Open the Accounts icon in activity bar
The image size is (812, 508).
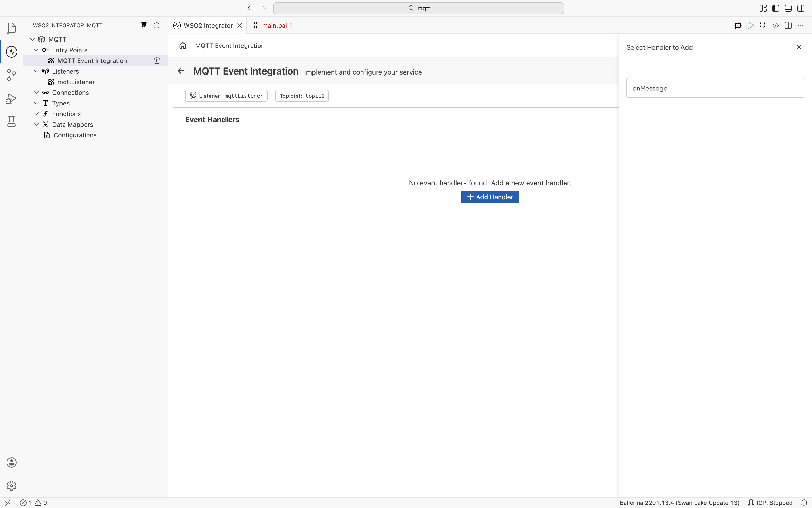point(11,463)
